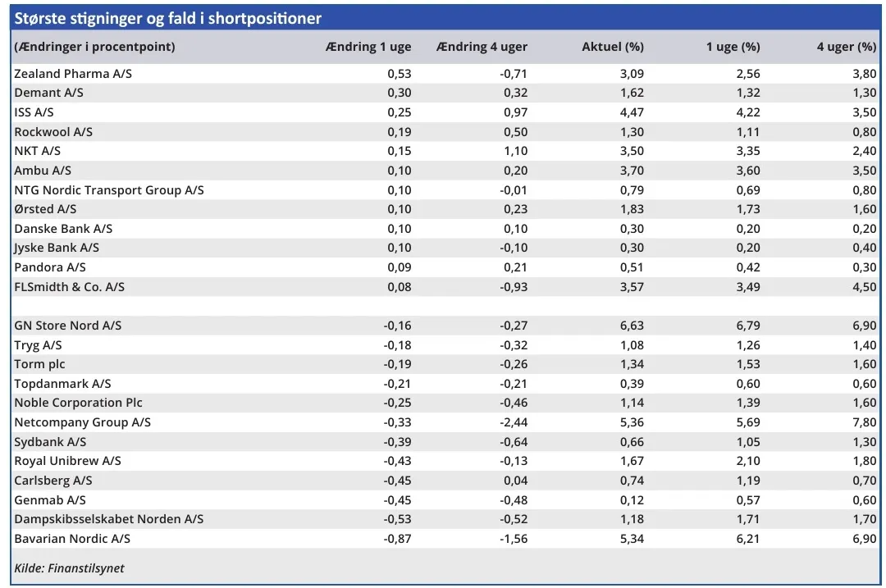Viewport: 886px width, 588px height.
Task: Select the Zealand Pharma A/S row name
Action: coord(73,74)
